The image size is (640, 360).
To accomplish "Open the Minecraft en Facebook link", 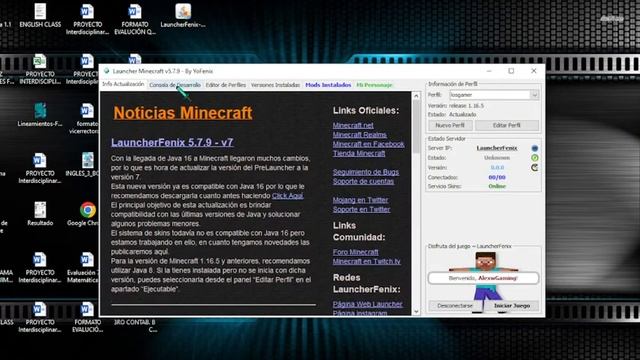I will (x=369, y=144).
